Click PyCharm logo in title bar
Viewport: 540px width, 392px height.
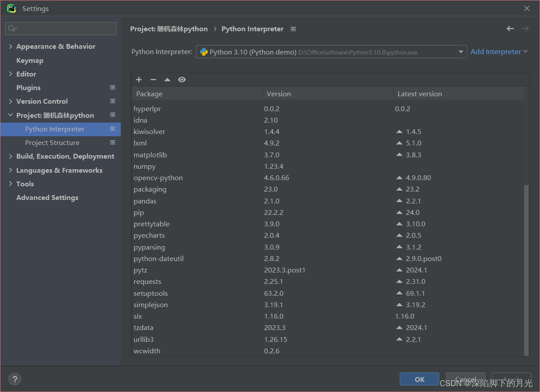pyautogui.click(x=11, y=8)
